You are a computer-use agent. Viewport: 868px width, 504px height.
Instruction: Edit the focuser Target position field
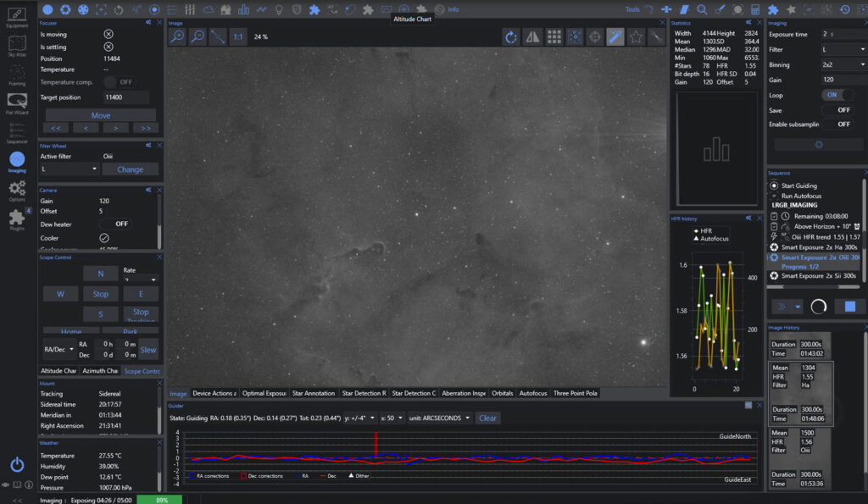click(x=126, y=97)
